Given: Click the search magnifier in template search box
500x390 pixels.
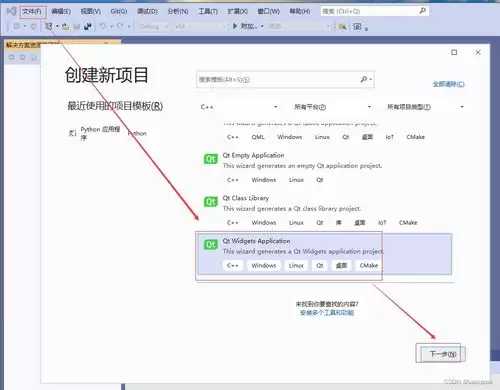Looking at the screenshot, I should pos(364,79).
